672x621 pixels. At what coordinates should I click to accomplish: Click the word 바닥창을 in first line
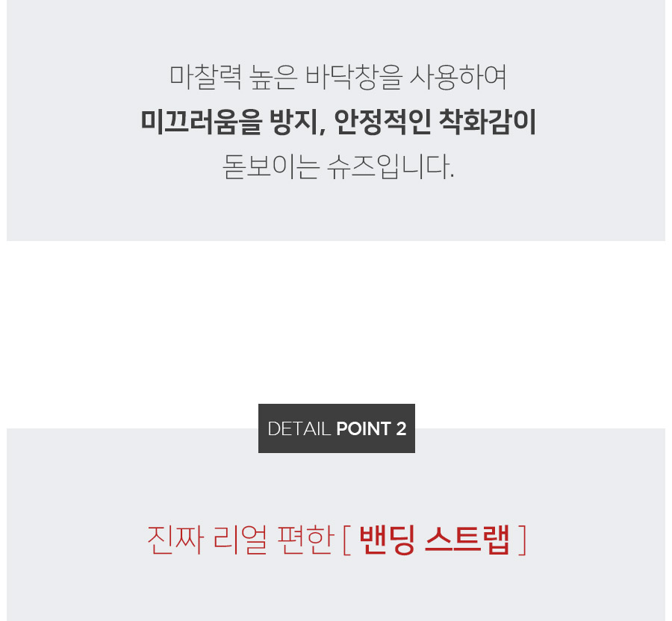point(354,78)
